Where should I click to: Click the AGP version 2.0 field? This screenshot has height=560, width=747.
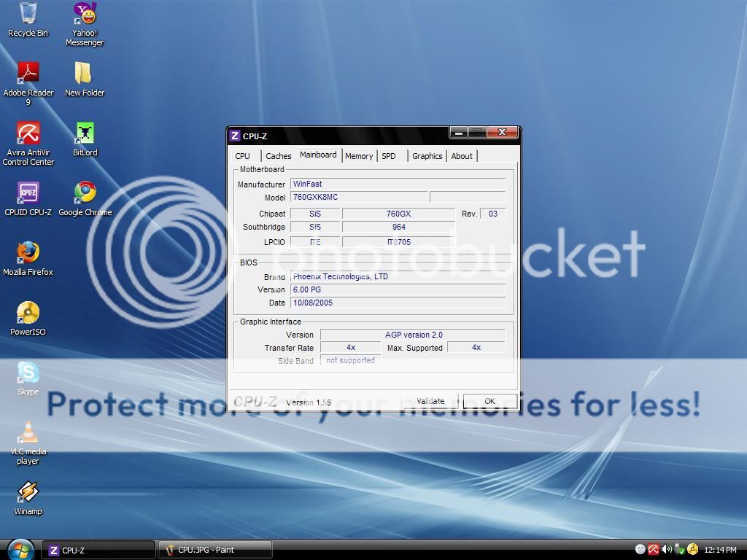(x=413, y=335)
